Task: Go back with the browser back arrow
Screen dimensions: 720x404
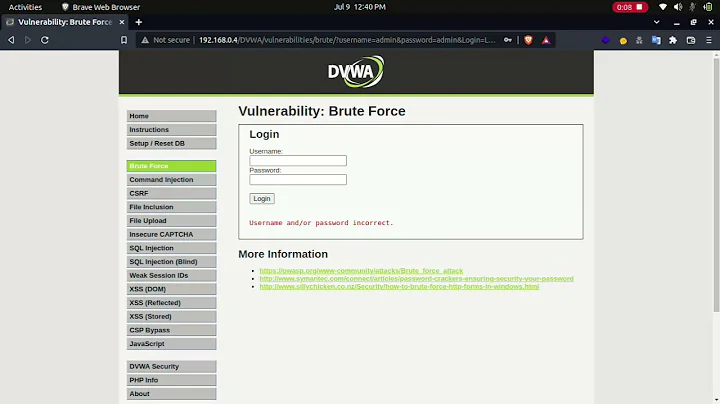Action: pos(11,40)
